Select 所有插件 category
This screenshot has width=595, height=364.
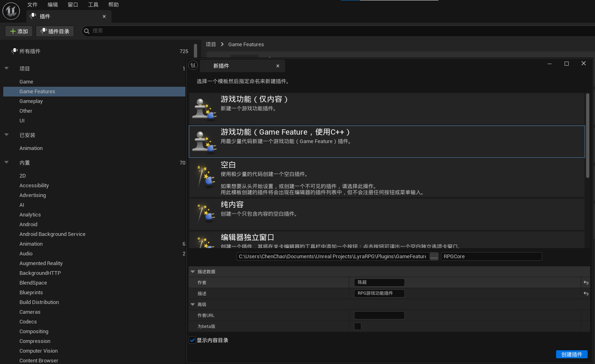click(x=30, y=51)
